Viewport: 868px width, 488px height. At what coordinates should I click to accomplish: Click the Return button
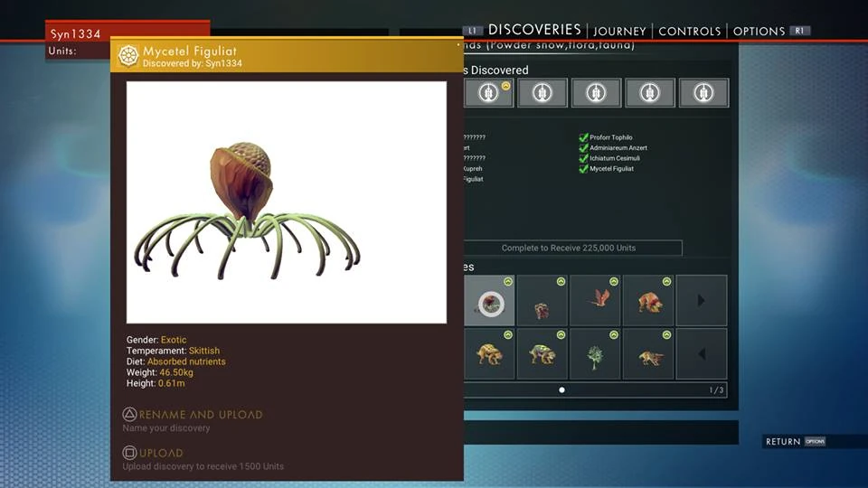[x=783, y=442]
